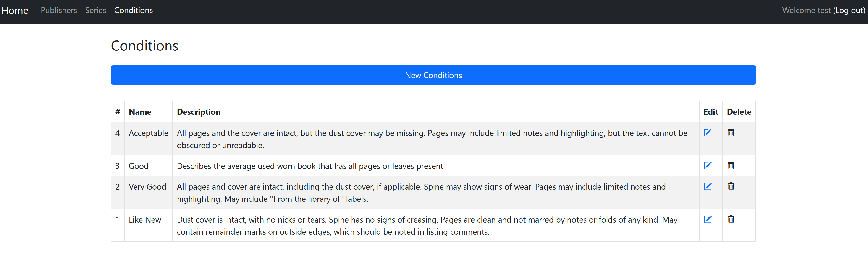Delete the Very Good condition
Image resolution: width=868 pixels, height=265 pixels.
pyautogui.click(x=731, y=186)
